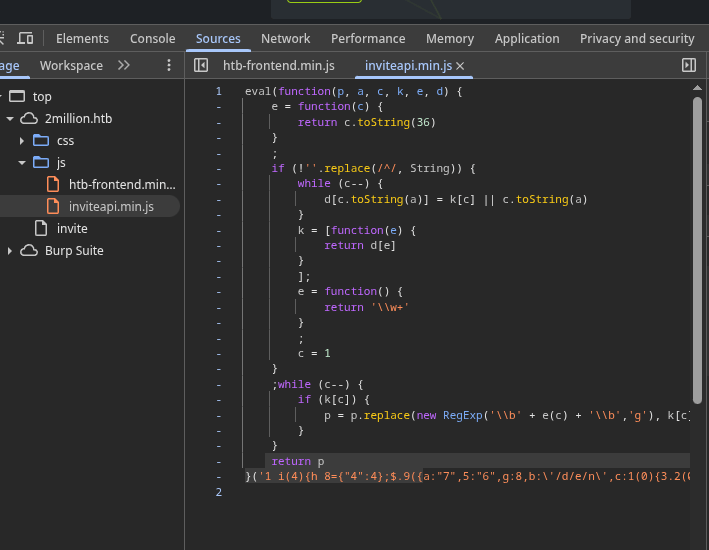This screenshot has height=550, width=709.
Task: Click the 2million.htb cloud icon
Action: [29, 119]
